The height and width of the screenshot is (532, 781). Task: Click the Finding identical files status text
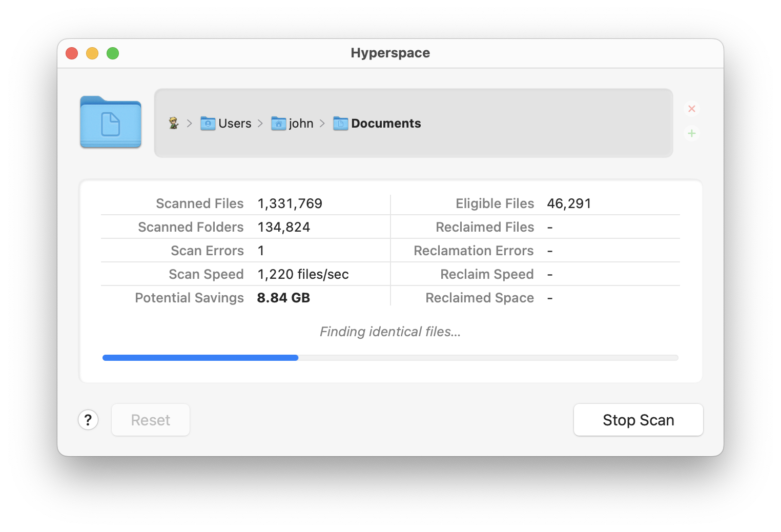click(x=390, y=332)
